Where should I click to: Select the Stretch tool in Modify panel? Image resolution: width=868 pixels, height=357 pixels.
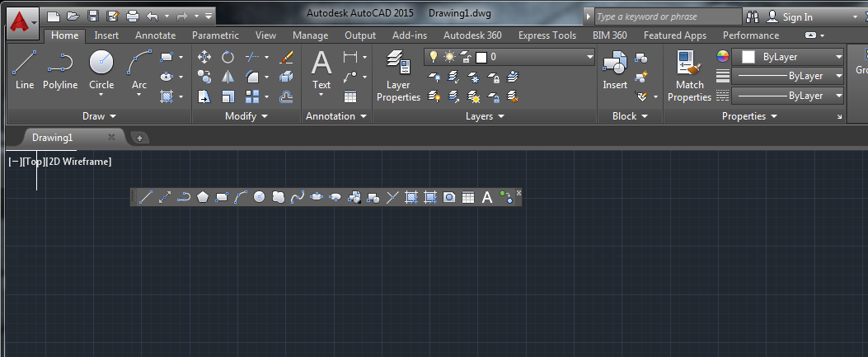pyautogui.click(x=204, y=96)
